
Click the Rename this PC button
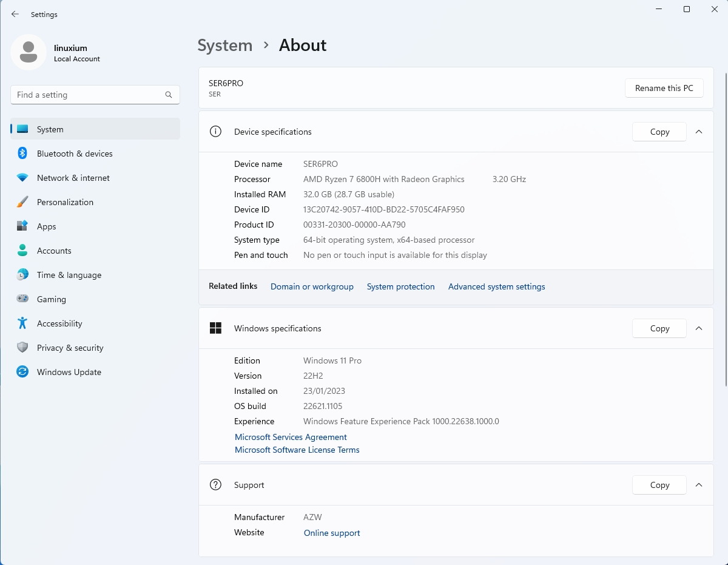pyautogui.click(x=664, y=88)
